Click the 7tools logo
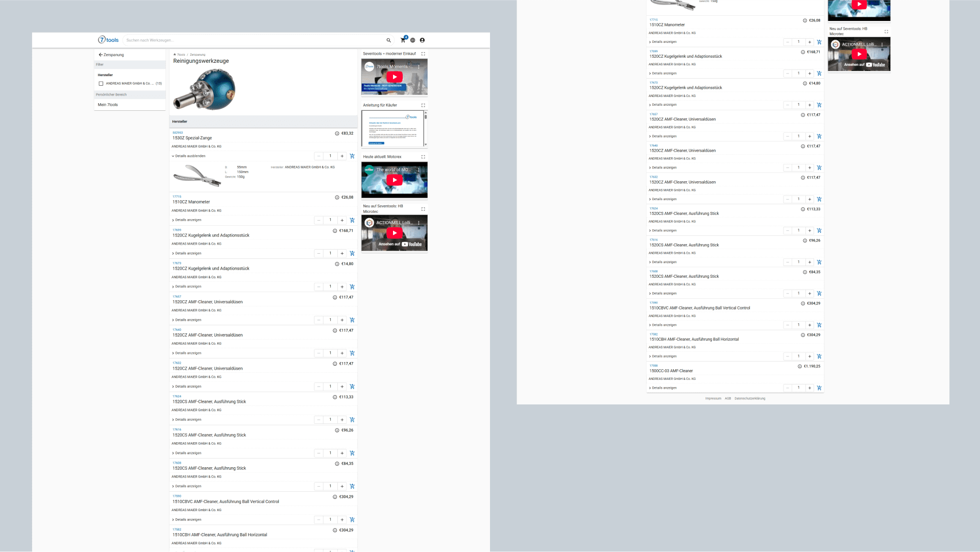980x552 pixels. (108, 40)
